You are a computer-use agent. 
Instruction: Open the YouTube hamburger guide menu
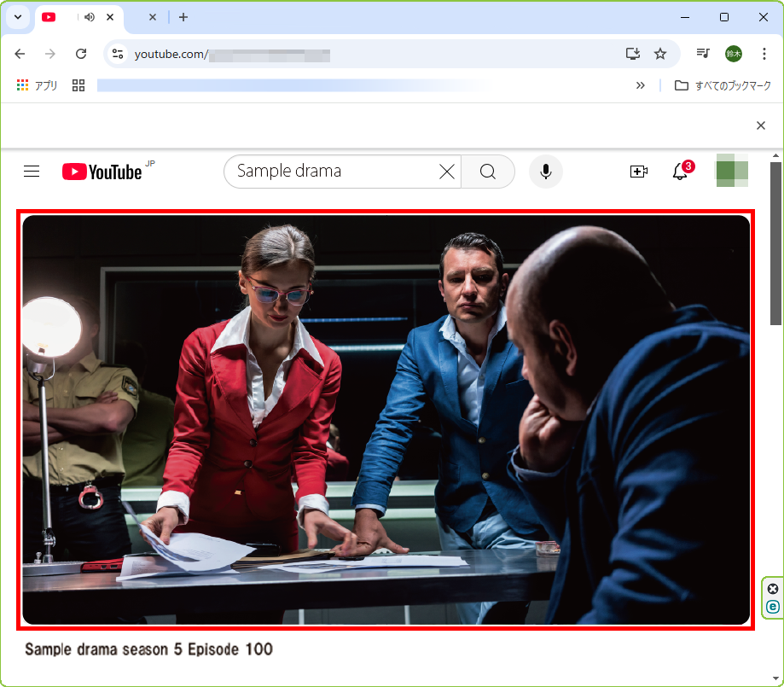click(32, 172)
